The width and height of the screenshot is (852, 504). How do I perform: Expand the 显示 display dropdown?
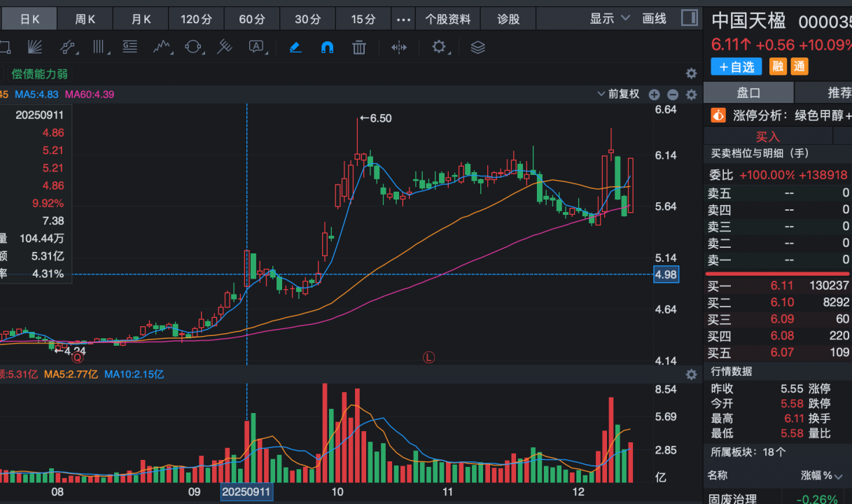[x=609, y=19]
